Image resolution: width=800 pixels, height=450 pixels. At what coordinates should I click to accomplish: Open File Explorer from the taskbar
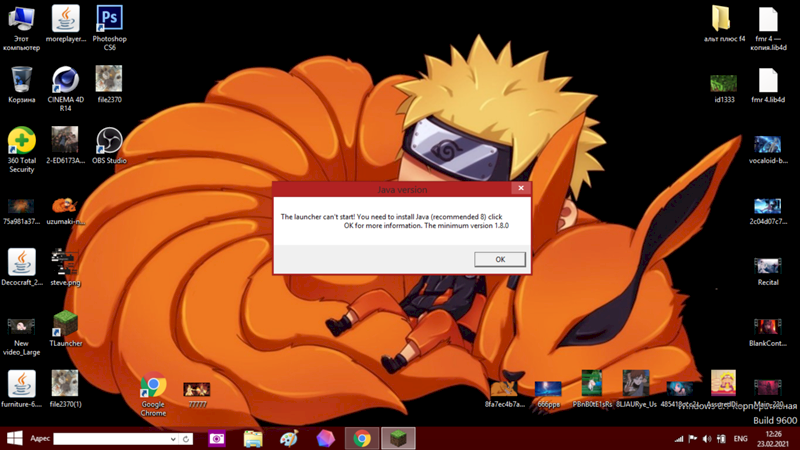(253, 439)
